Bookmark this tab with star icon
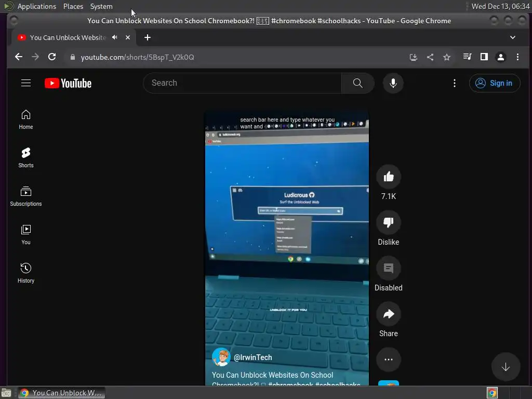The image size is (532, 399). 446,57
